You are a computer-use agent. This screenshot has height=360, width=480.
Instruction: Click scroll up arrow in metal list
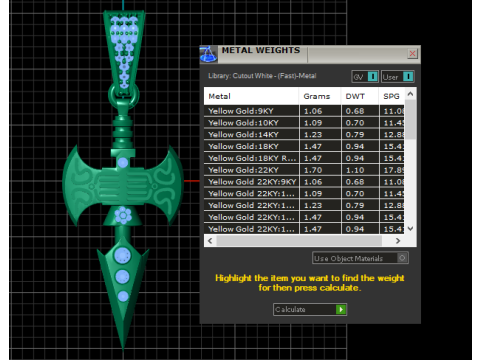[410, 94]
